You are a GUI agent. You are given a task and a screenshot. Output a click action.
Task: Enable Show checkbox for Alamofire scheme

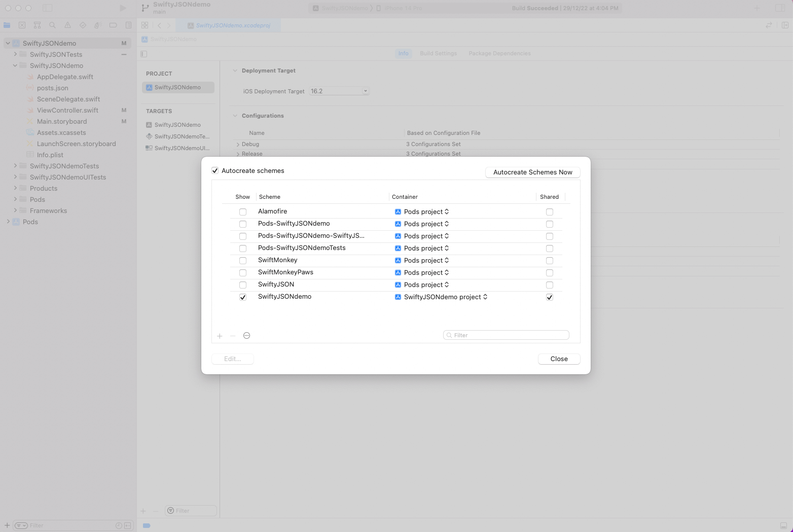click(x=243, y=212)
